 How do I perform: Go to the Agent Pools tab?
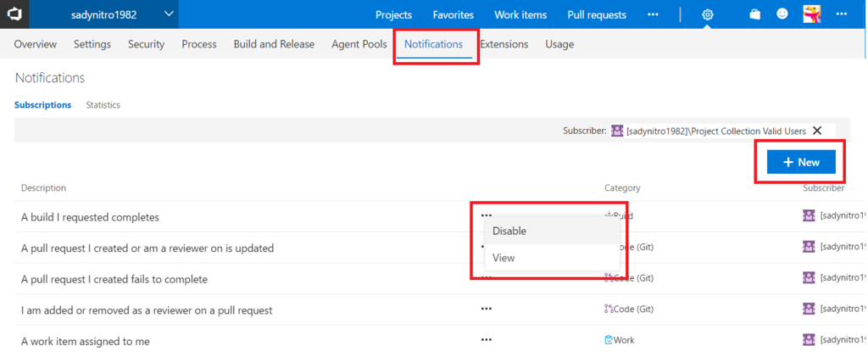(359, 44)
